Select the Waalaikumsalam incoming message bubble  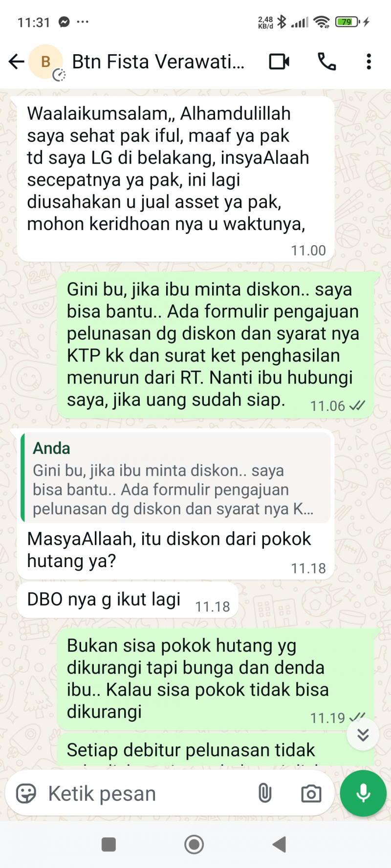tap(175, 179)
